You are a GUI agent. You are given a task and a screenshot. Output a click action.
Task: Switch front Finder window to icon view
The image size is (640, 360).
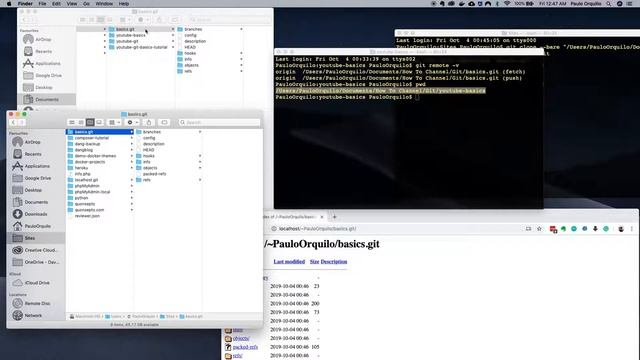(x=72, y=122)
